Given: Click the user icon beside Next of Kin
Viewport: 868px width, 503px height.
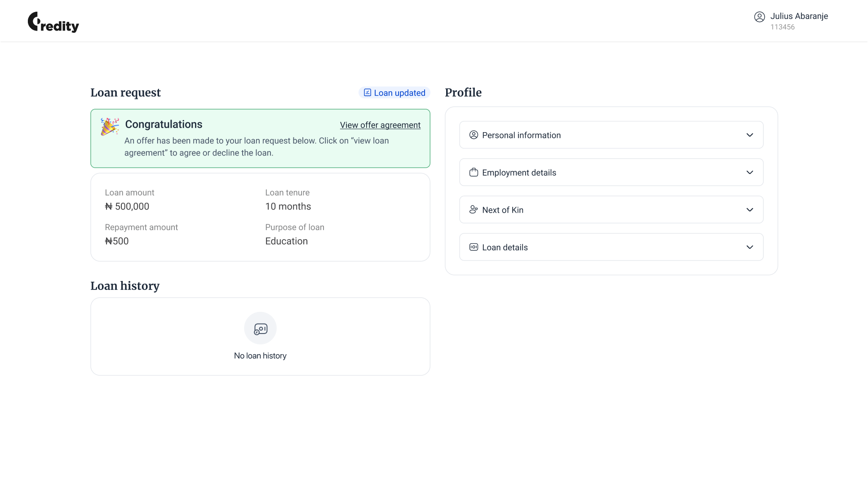Looking at the screenshot, I should [x=473, y=209].
